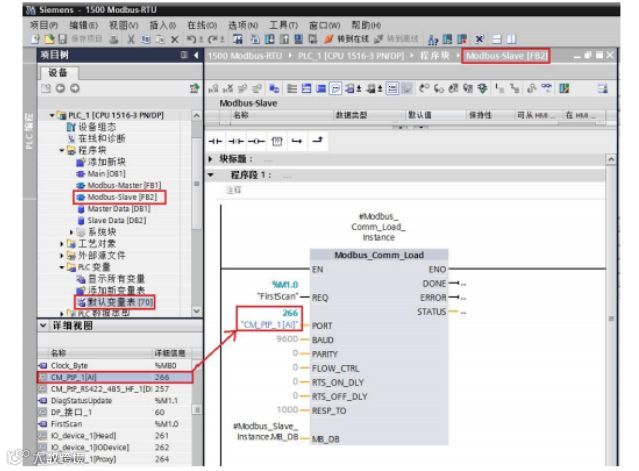Click the Open branch favorite icon
The width and height of the screenshot is (639, 471).
297,141
